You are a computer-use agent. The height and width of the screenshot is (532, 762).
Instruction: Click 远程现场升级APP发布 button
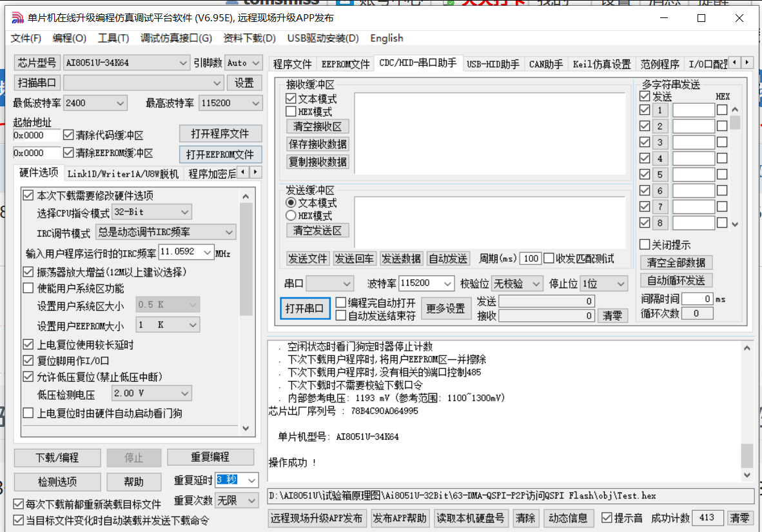(x=316, y=518)
